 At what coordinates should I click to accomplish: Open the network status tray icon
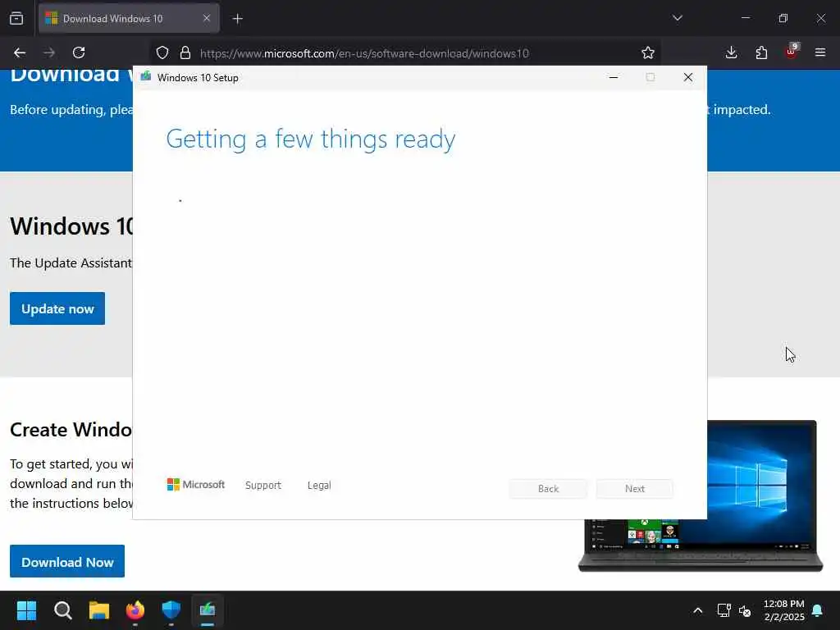click(x=724, y=610)
